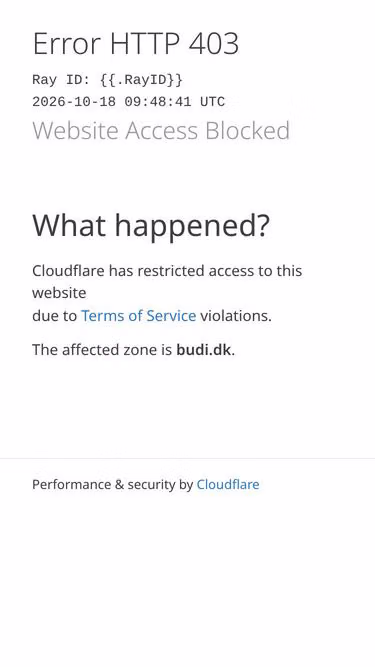Click the lone word 'website' line
The height and width of the screenshot is (667, 375).
tap(59, 293)
